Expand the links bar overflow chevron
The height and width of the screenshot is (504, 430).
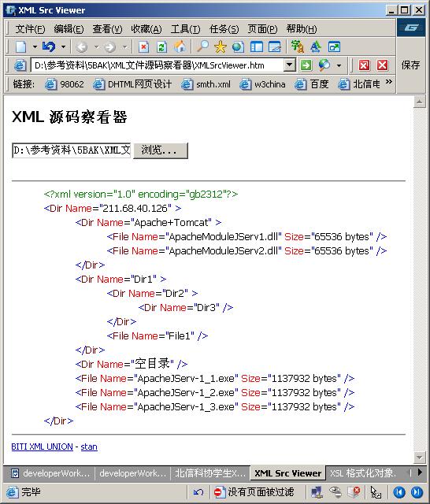point(388,82)
